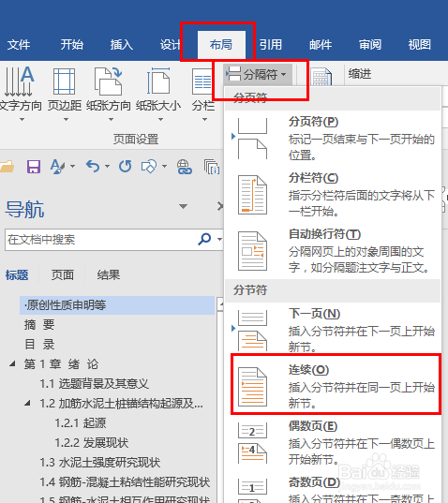Select Page Break 分页符(P) option

pyautogui.click(x=333, y=139)
